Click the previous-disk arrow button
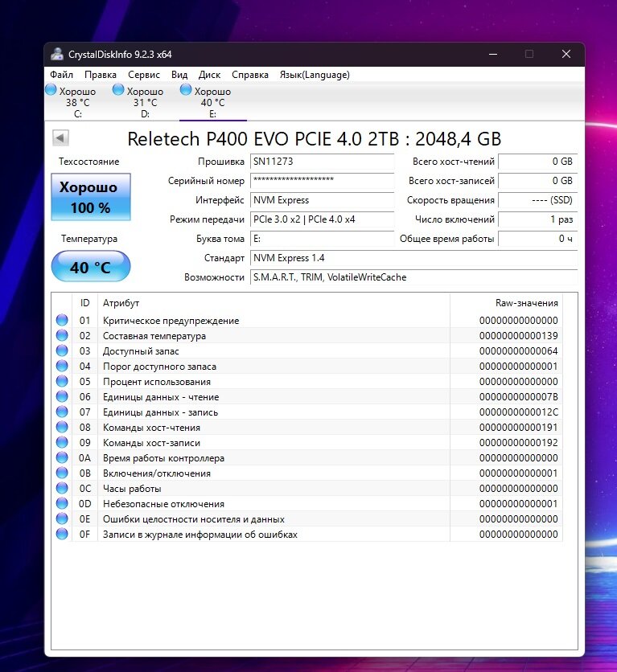The height and width of the screenshot is (672, 617). coord(60,138)
